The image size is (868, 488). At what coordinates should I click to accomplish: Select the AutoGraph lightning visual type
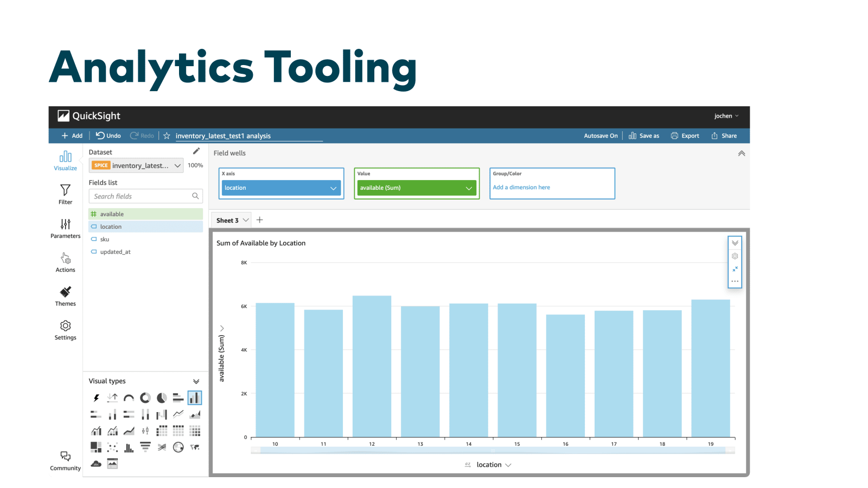96,398
